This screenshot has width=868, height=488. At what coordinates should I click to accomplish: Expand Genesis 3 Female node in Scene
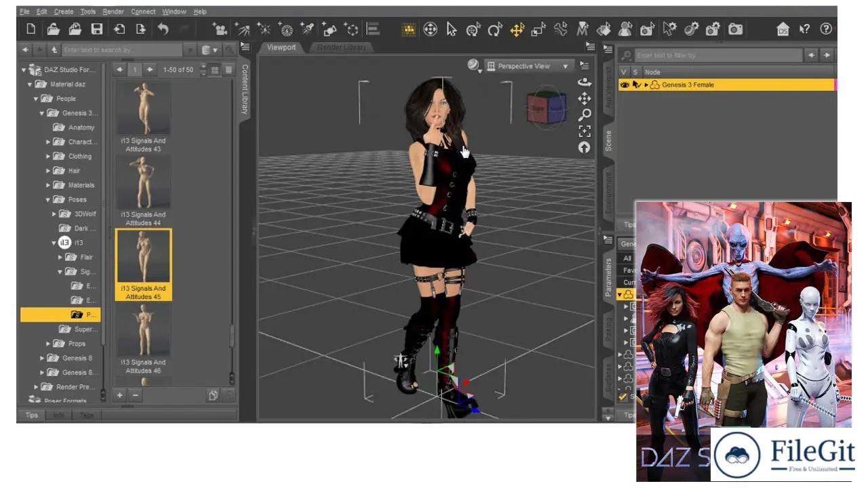tap(646, 85)
